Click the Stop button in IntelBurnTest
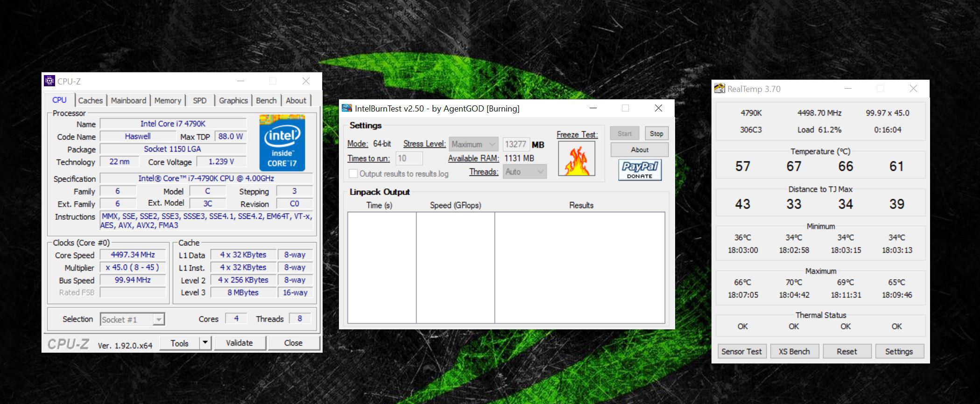Screen dimensions: 980x404 tap(656, 133)
